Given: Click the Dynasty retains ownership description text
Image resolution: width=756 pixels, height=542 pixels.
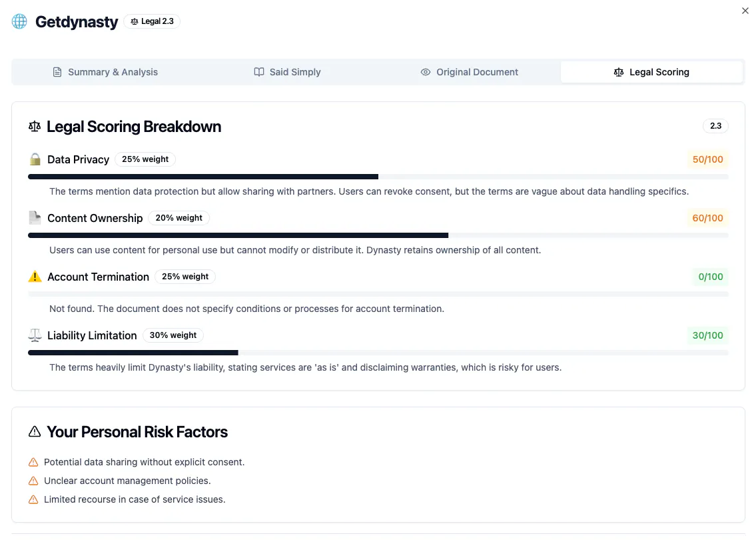Looking at the screenshot, I should pos(295,250).
